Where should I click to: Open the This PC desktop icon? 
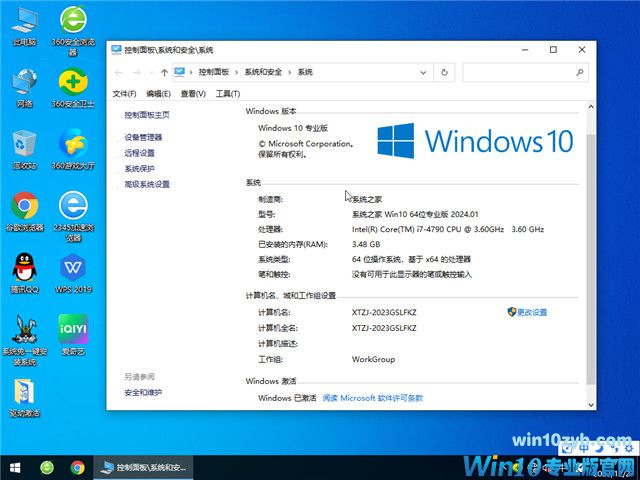24,27
